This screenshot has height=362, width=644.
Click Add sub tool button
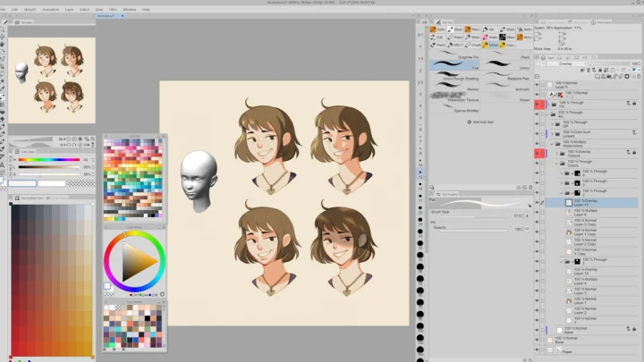pos(480,122)
